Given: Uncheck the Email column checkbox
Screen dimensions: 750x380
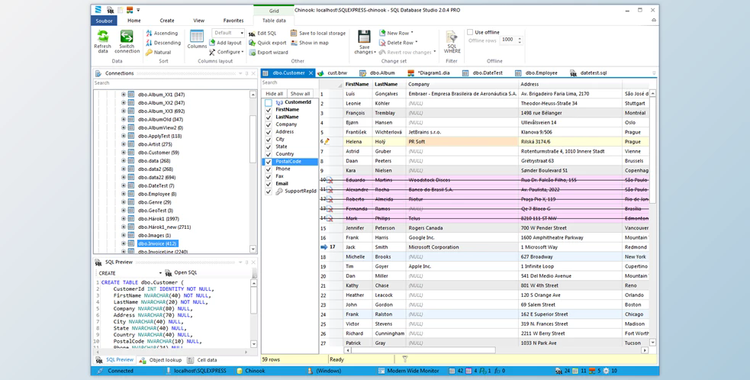Looking at the screenshot, I should 268,184.
